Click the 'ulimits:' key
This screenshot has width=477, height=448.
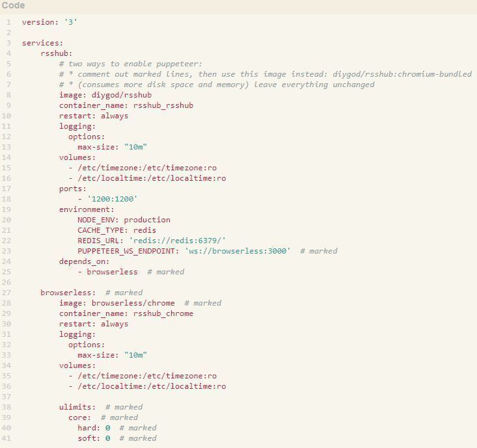point(77,407)
